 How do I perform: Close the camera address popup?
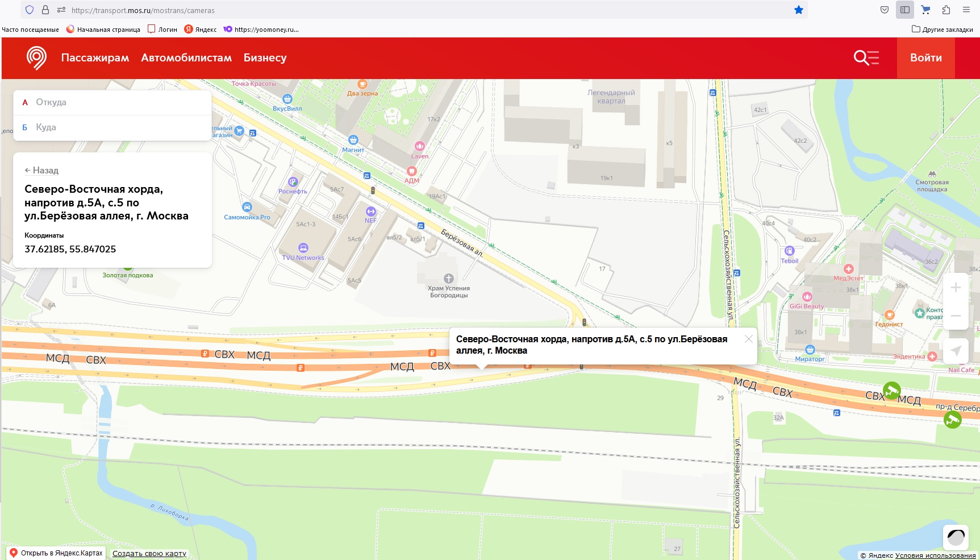pyautogui.click(x=749, y=339)
